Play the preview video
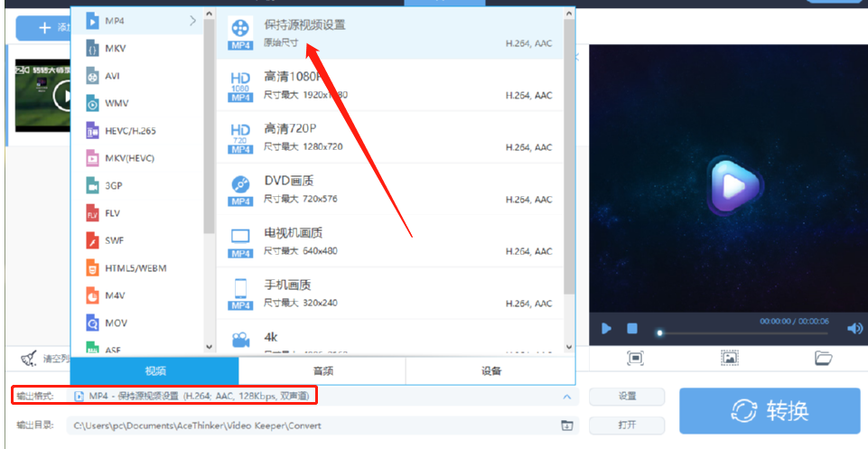The height and width of the screenshot is (449, 868). 606,329
